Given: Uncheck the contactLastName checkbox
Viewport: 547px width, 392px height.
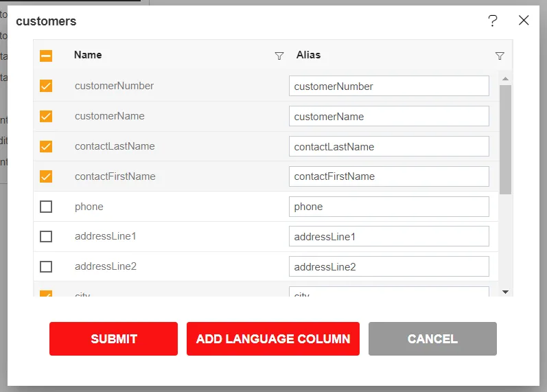Looking at the screenshot, I should (x=46, y=146).
